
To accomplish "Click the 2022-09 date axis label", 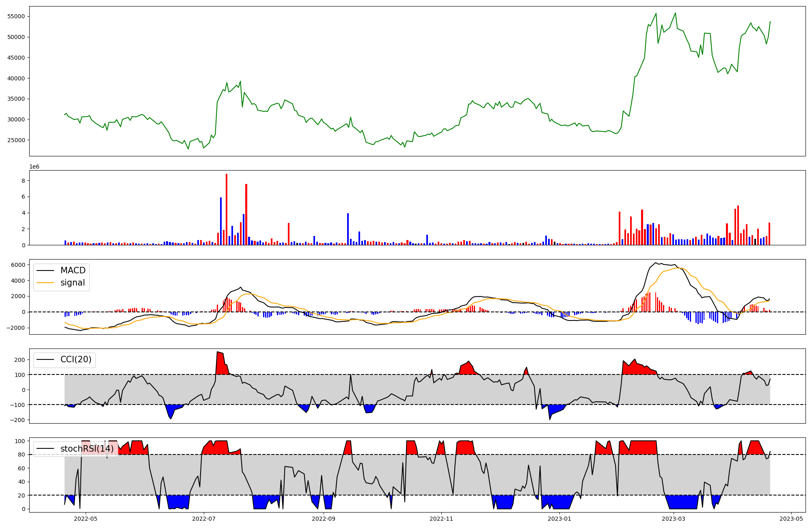I will tap(324, 519).
